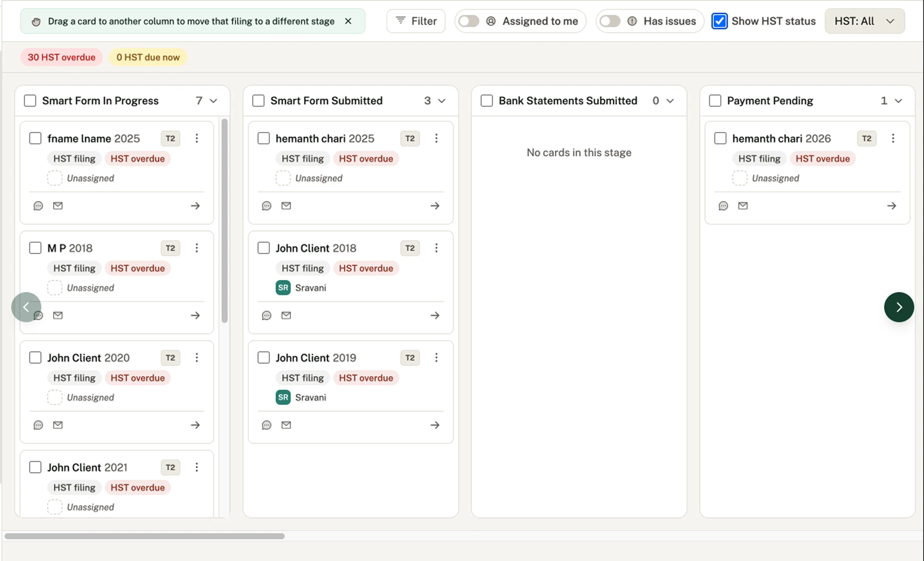This screenshot has width=924, height=561.
Task: Click T2 badge on John Client 2018 card
Action: click(410, 248)
